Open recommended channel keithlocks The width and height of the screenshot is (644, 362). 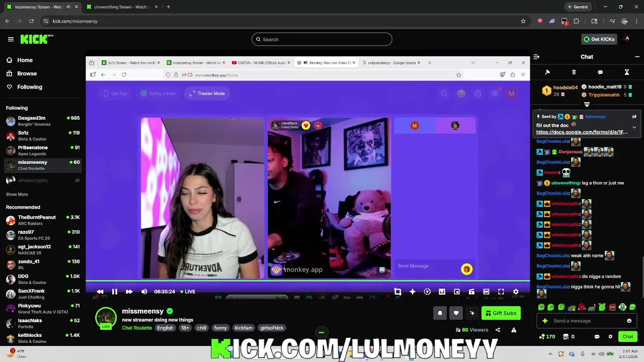click(x=43, y=338)
